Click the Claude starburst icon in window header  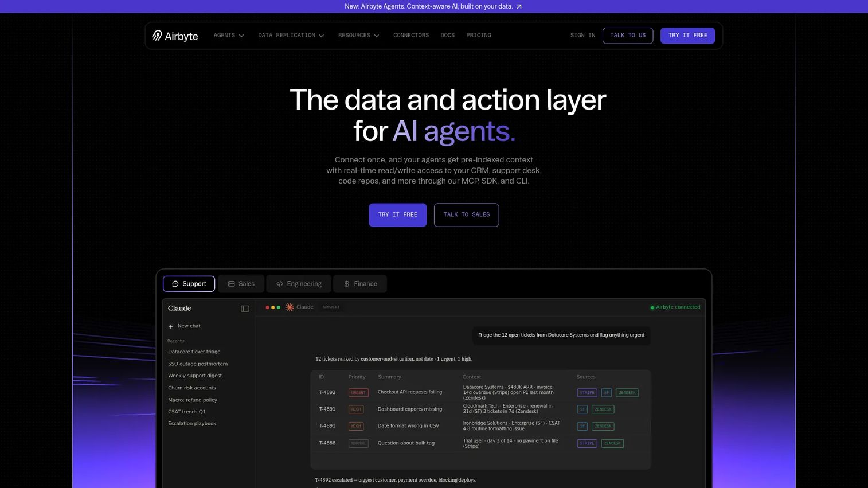[x=290, y=307]
